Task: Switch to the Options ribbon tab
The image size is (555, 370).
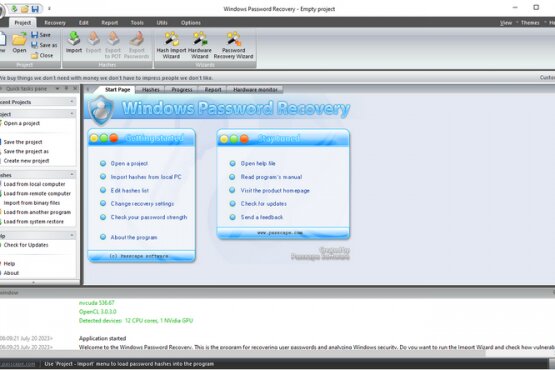Action: coord(191,23)
